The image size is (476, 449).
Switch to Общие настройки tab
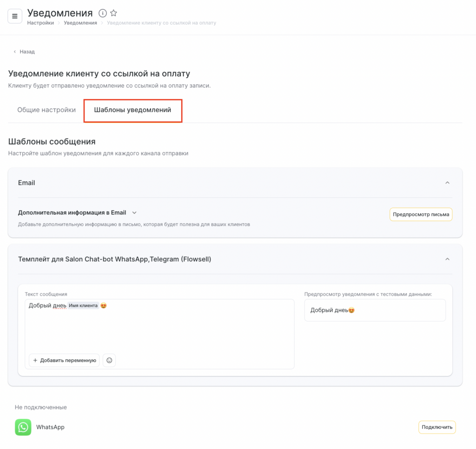[46, 110]
